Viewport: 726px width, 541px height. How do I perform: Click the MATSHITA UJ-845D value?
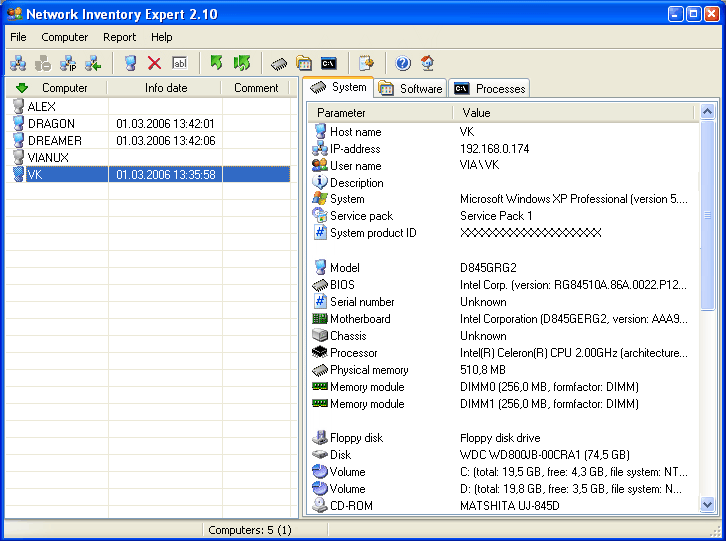click(509, 506)
